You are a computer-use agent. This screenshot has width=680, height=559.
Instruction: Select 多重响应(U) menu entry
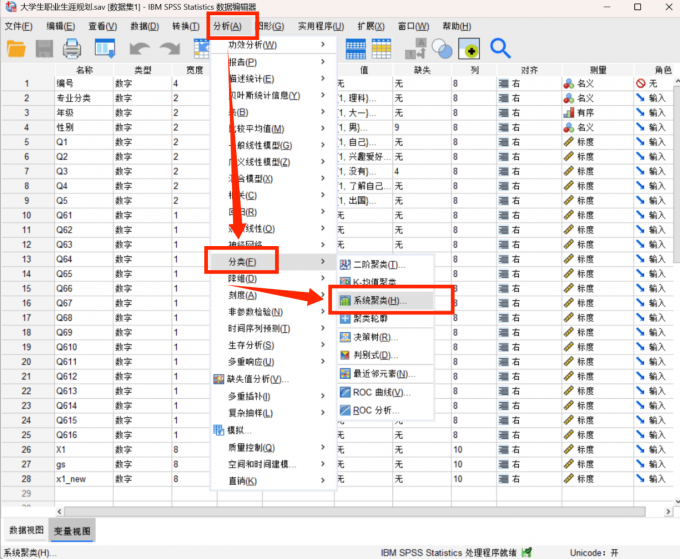click(x=273, y=362)
